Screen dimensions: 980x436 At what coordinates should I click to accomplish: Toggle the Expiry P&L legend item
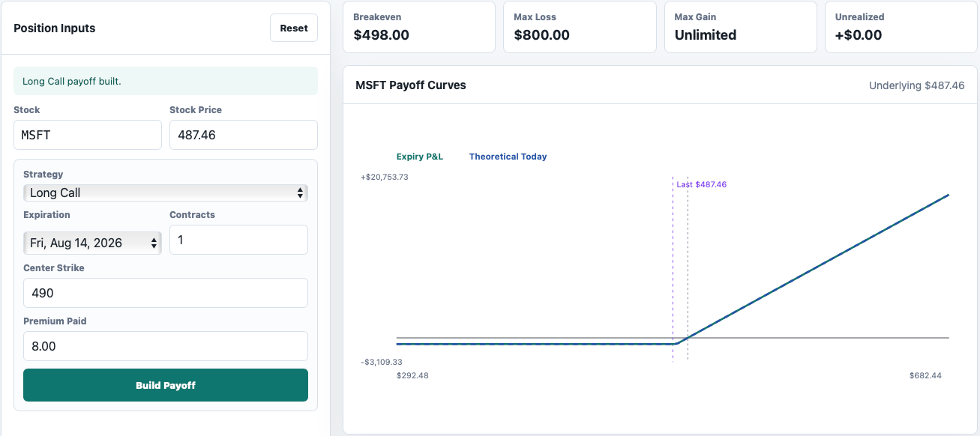pyautogui.click(x=420, y=157)
